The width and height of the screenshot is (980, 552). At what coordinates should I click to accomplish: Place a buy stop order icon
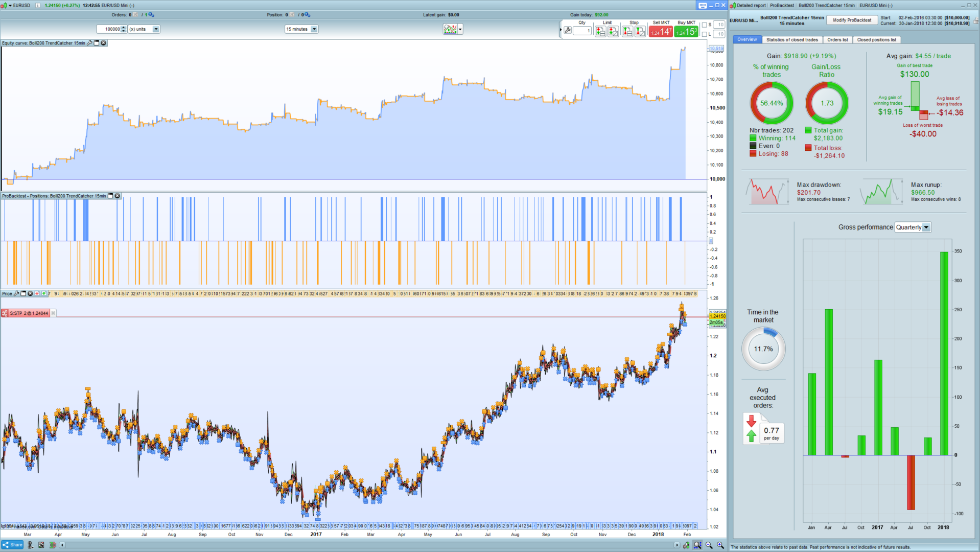pyautogui.click(x=627, y=32)
